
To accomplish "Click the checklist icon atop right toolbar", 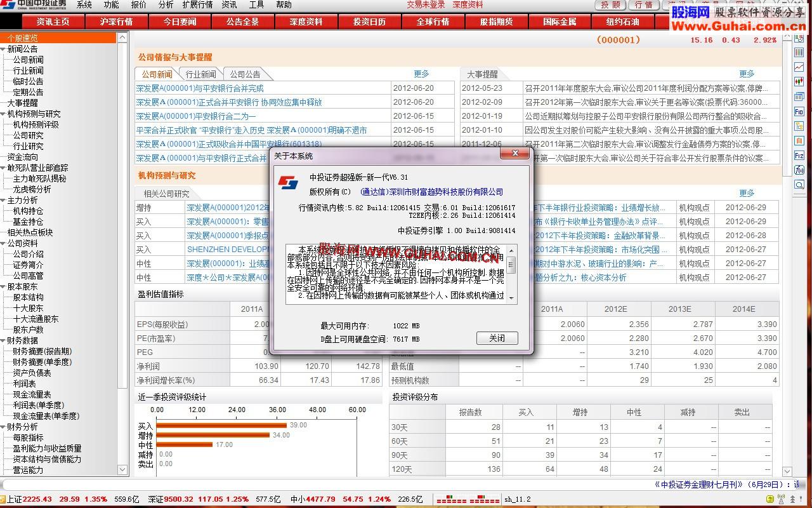I will coord(799,38).
